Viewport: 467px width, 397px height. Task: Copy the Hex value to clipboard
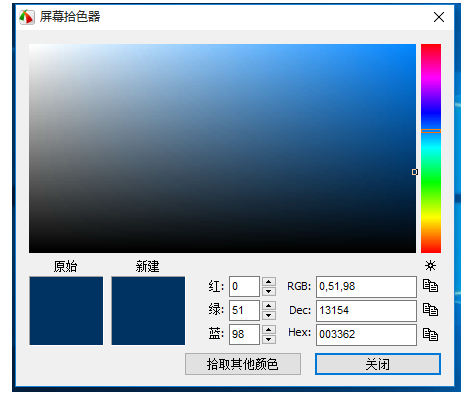[430, 334]
